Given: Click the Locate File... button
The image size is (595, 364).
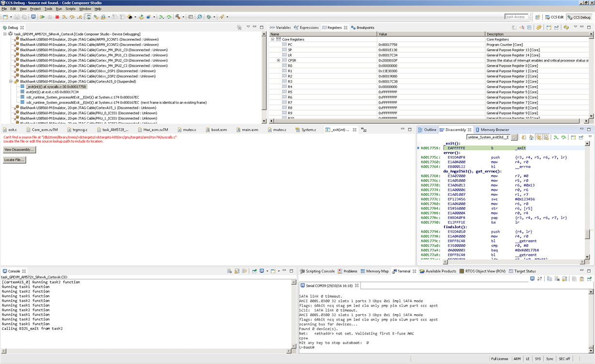Looking at the screenshot, I should 14,160.
